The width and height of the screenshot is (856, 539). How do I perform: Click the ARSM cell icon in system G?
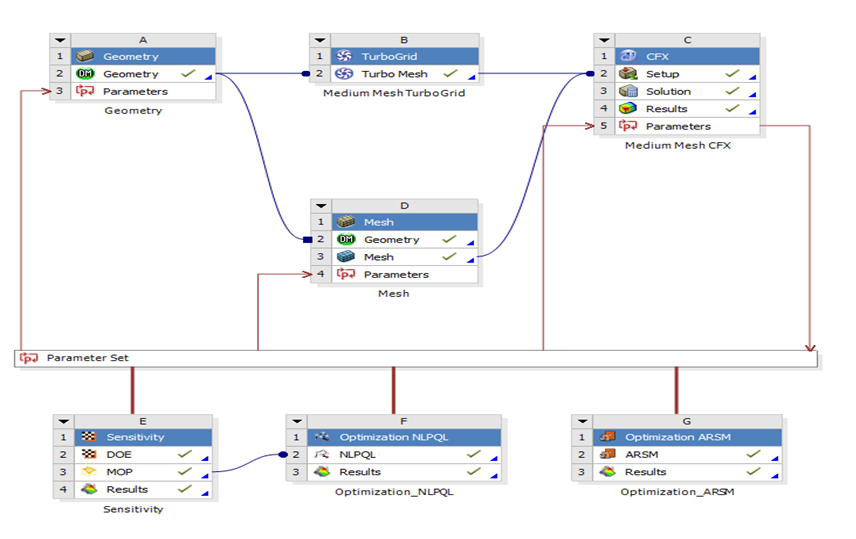[608, 454]
